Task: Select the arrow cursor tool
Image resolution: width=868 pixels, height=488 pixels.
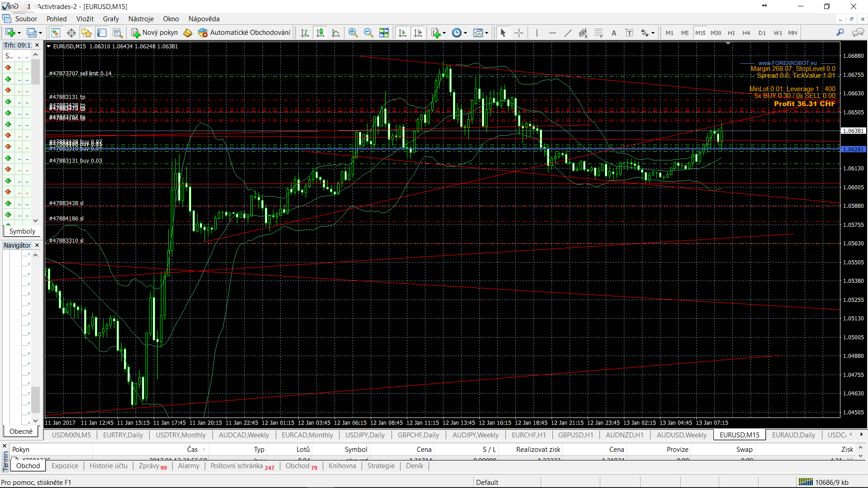Action: tap(503, 33)
